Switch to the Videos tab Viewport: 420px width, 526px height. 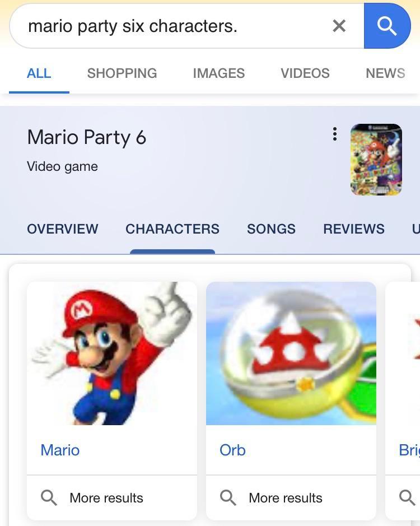coord(305,73)
